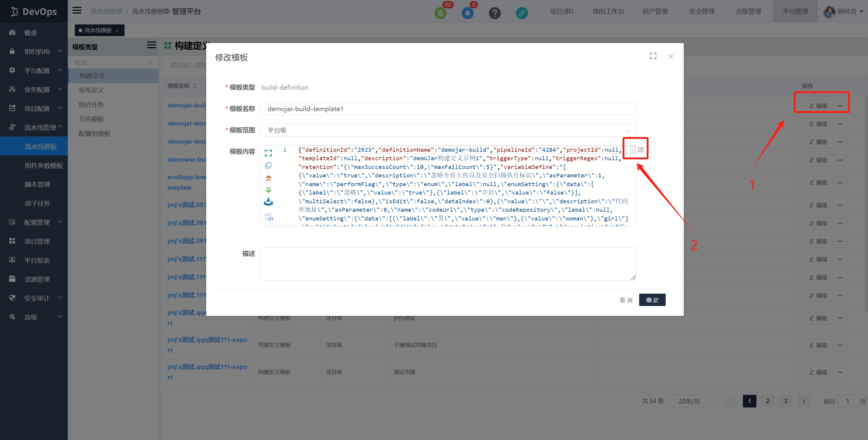Select 发布定义 in the template type list

pyautogui.click(x=91, y=90)
